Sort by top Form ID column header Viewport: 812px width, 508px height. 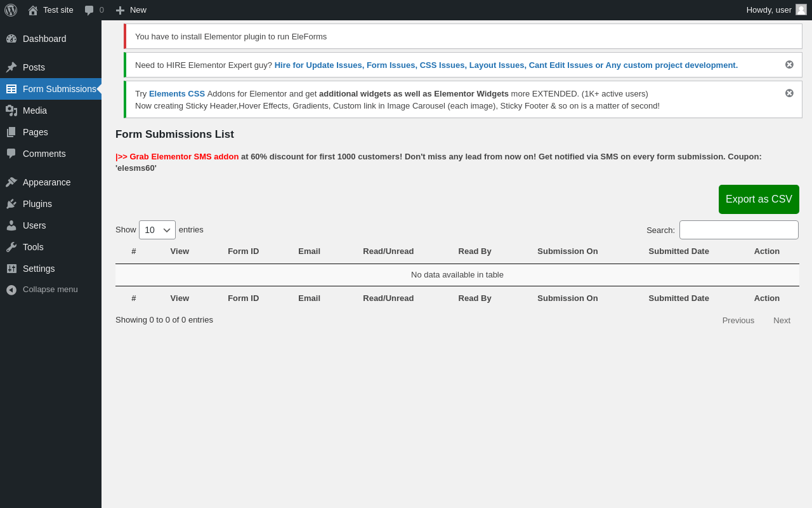[x=244, y=251]
